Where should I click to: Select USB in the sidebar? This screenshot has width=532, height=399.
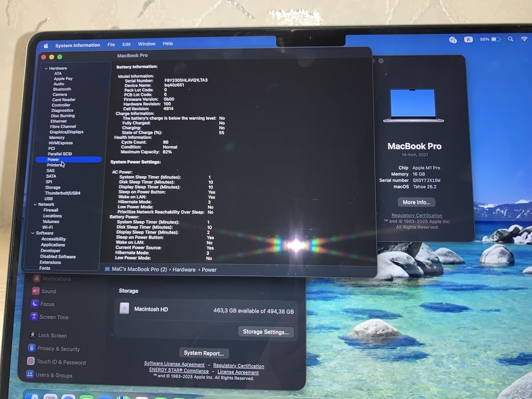pyautogui.click(x=48, y=199)
